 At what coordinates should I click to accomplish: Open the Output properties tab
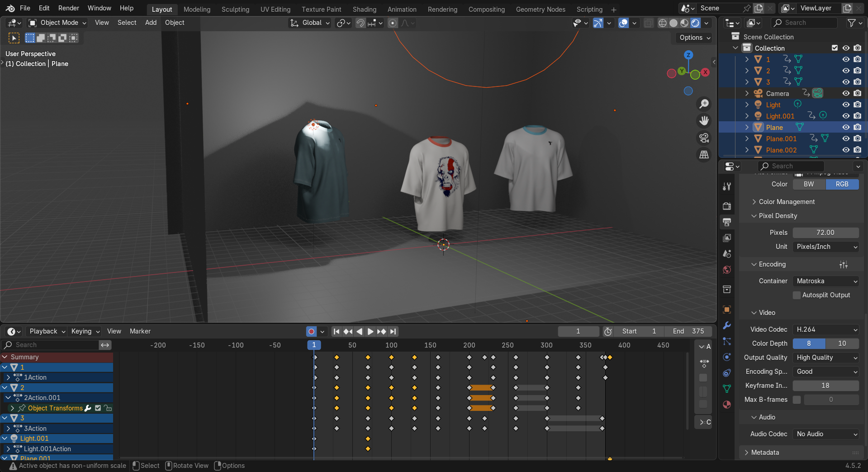[x=727, y=222]
